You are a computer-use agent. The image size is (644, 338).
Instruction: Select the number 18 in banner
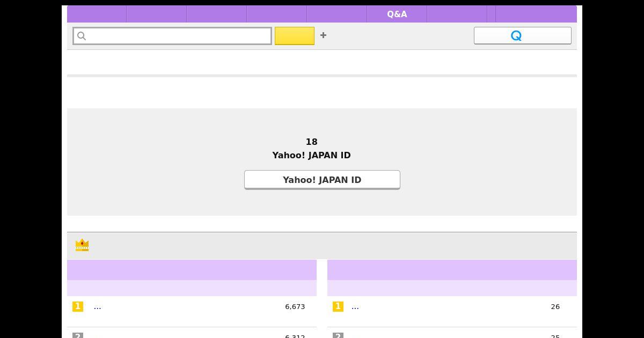click(311, 142)
